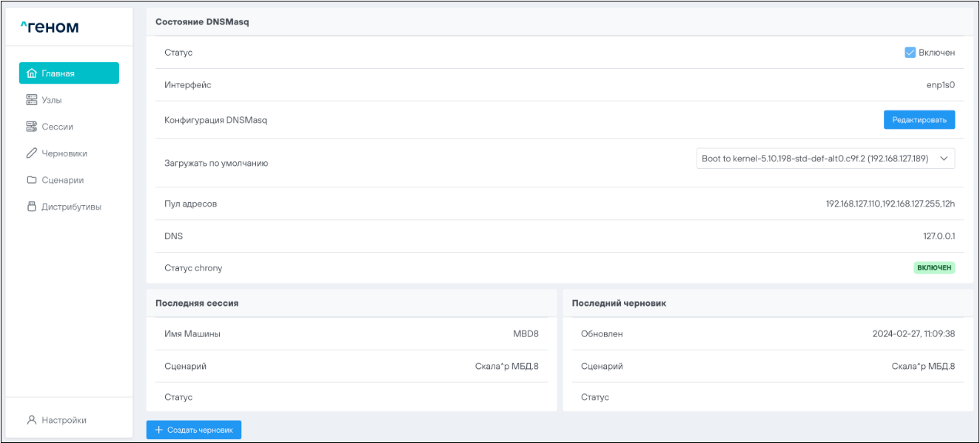The image size is (980, 443).
Task: Click the home icon beside Главная
Action: (31, 73)
